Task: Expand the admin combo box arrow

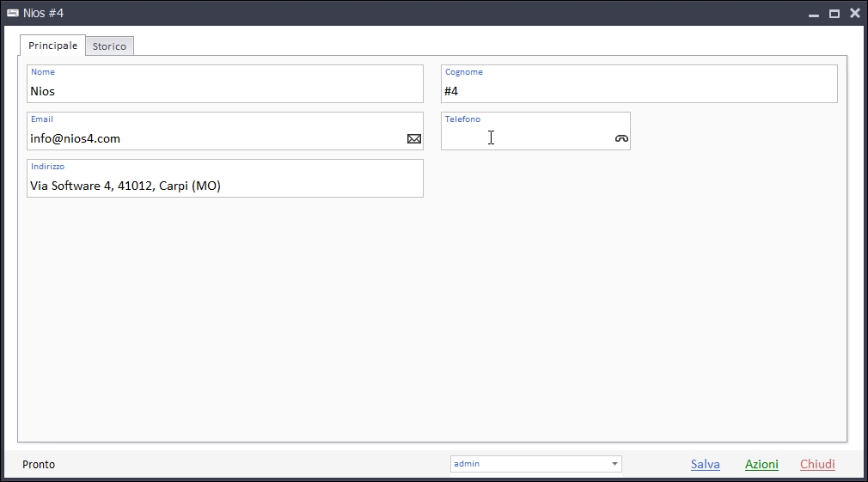Action: (x=614, y=464)
